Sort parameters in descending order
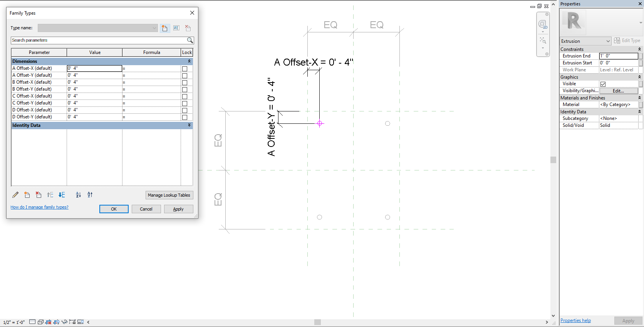Image resolution: width=644 pixels, height=327 pixels. coord(90,195)
